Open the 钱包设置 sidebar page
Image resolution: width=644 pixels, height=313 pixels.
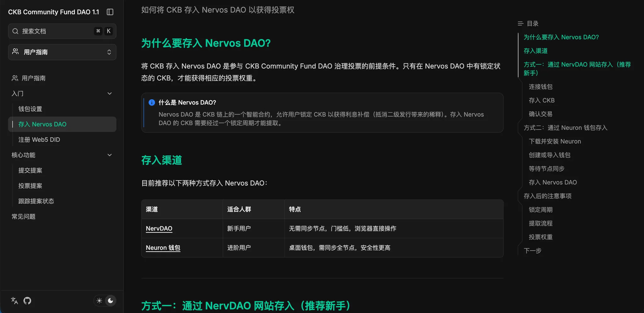pyautogui.click(x=30, y=109)
